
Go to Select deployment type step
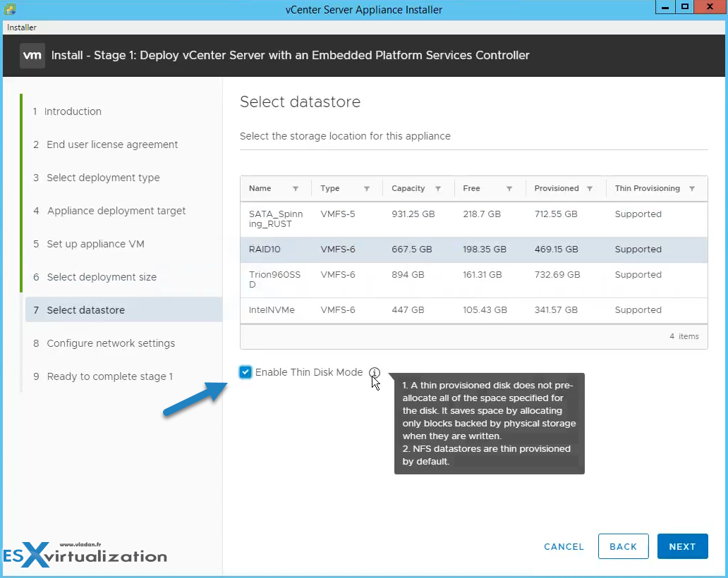click(97, 178)
